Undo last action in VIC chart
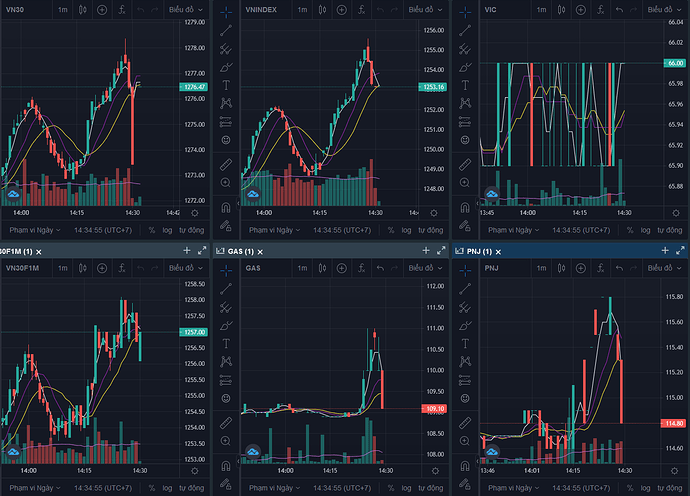690x496 pixels. click(x=619, y=10)
